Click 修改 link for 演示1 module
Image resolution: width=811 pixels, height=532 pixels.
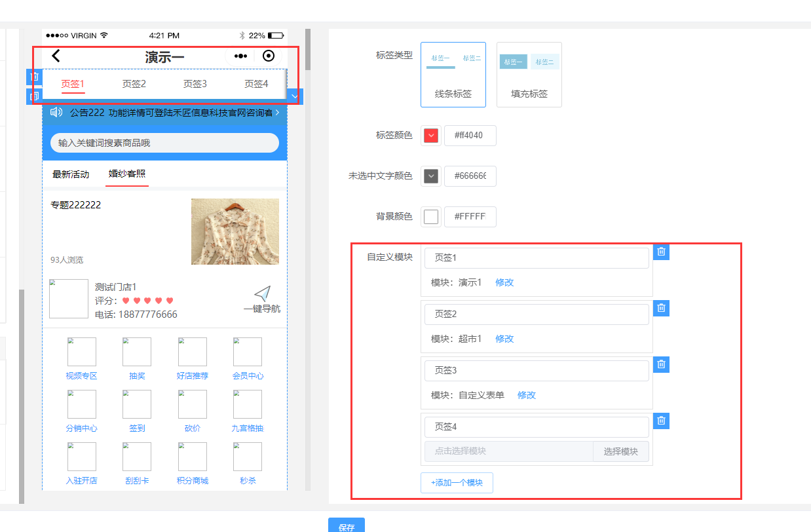504,282
